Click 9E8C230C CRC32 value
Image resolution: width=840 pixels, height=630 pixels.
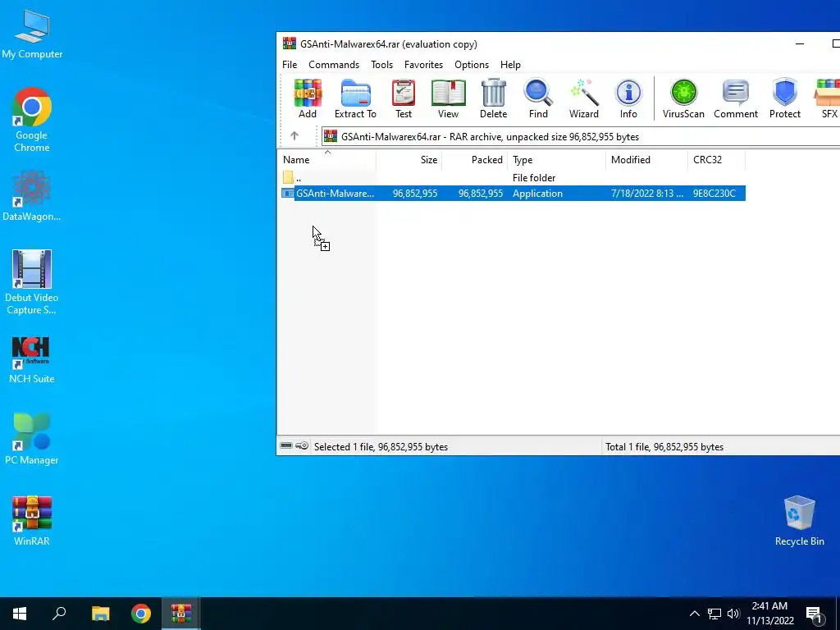coord(714,194)
